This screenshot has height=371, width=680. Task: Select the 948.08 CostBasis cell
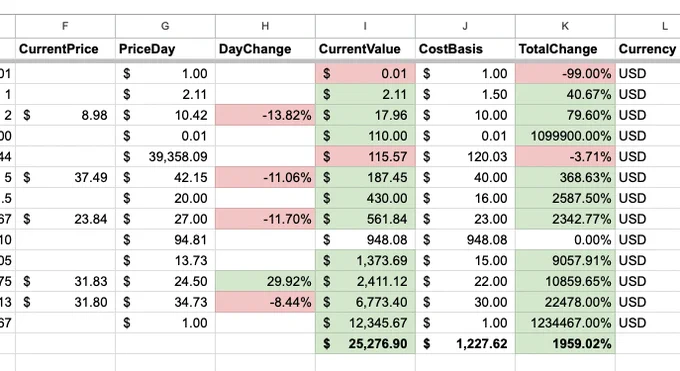(x=465, y=240)
